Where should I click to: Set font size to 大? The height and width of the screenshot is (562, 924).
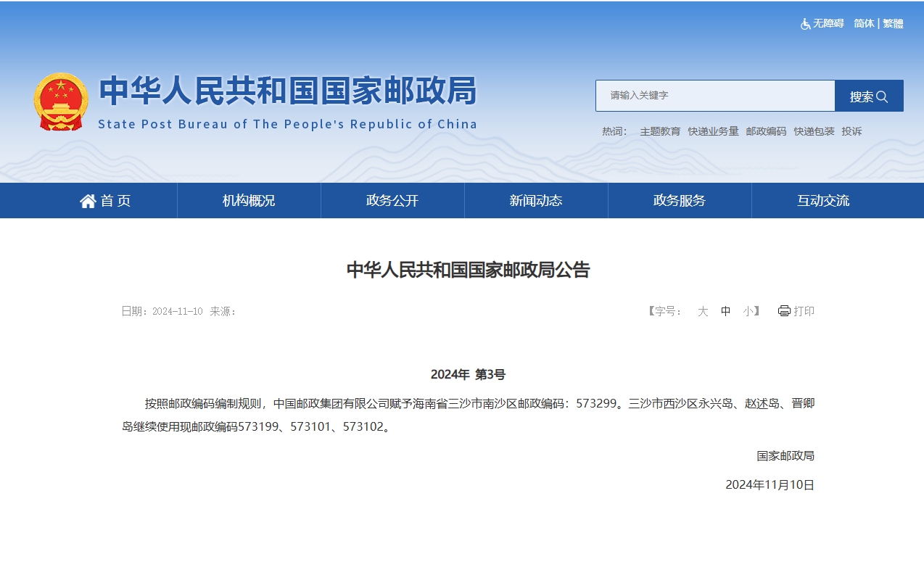(x=703, y=311)
